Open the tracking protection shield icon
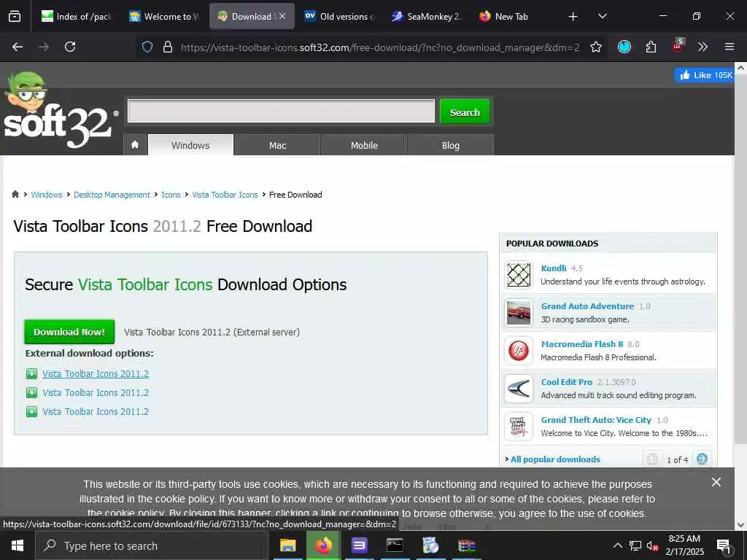Screen dimensions: 747x560 pos(147,47)
